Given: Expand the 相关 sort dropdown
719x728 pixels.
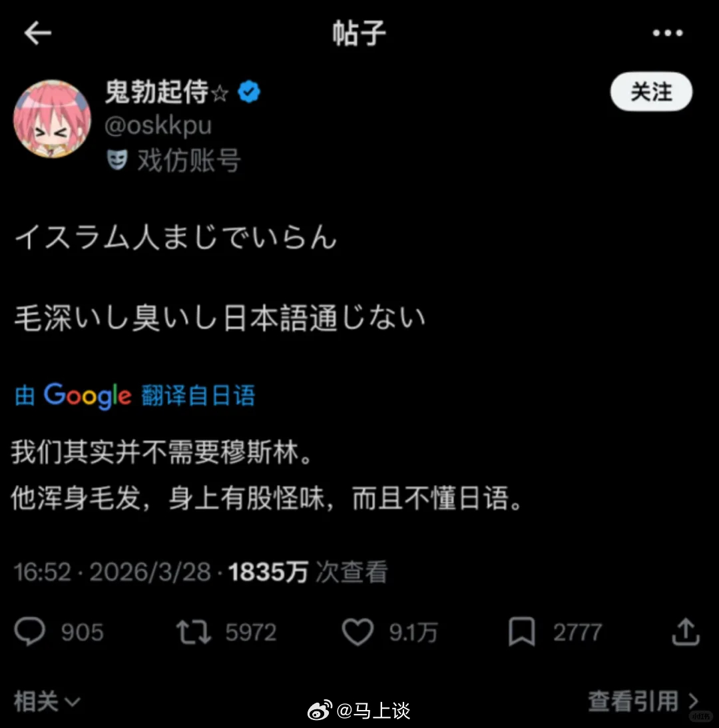Looking at the screenshot, I should [x=47, y=701].
